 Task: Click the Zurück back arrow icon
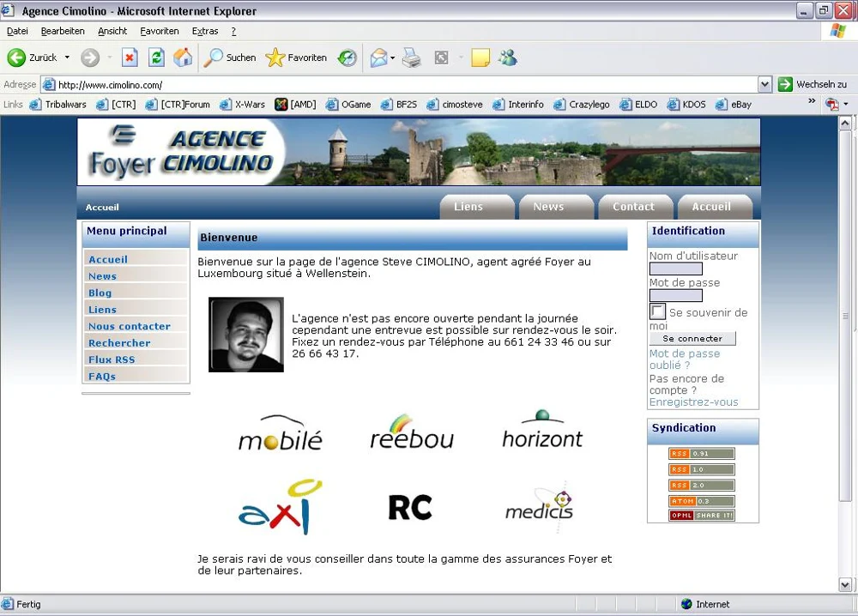(16, 57)
